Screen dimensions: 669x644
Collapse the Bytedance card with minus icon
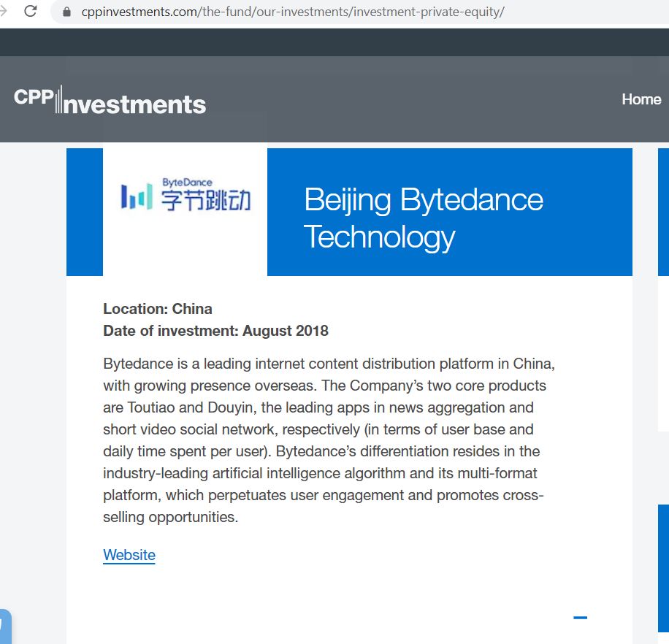pyautogui.click(x=580, y=617)
